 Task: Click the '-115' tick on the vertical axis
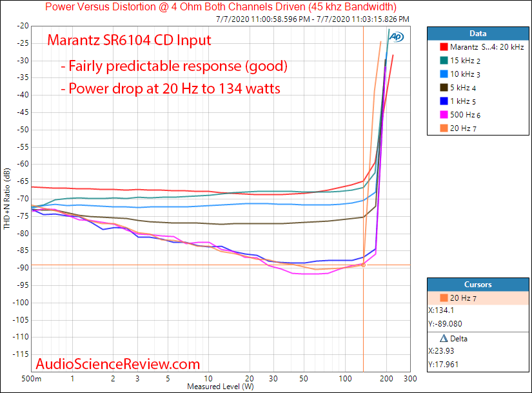point(21,354)
